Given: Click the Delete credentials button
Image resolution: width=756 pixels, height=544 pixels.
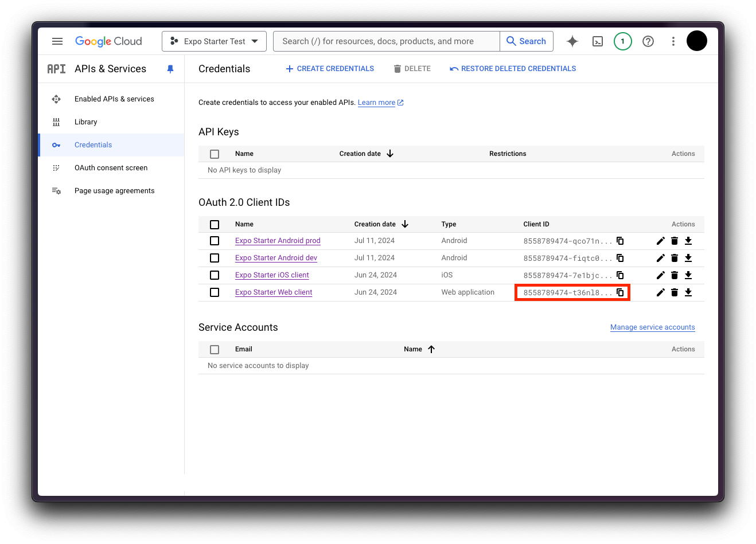Looking at the screenshot, I should tap(412, 69).
